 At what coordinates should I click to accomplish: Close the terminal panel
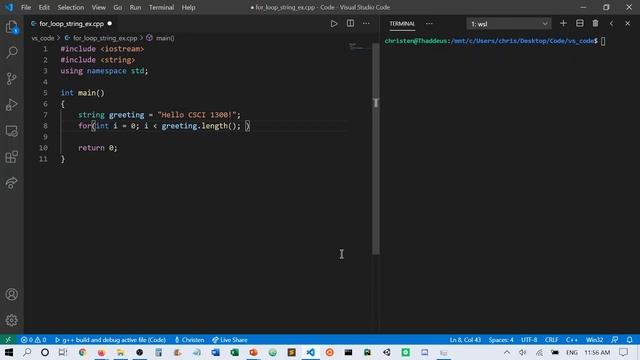click(x=628, y=24)
